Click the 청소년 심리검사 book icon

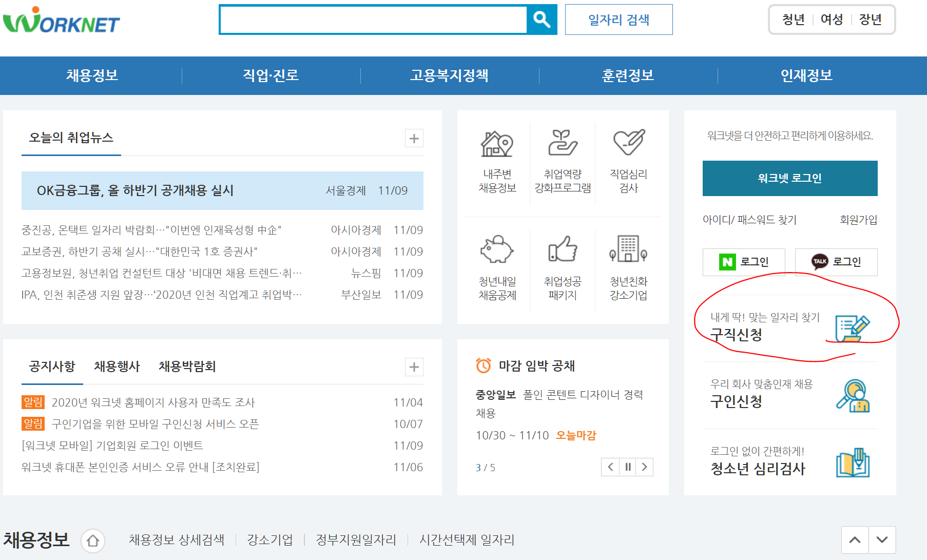click(x=853, y=462)
